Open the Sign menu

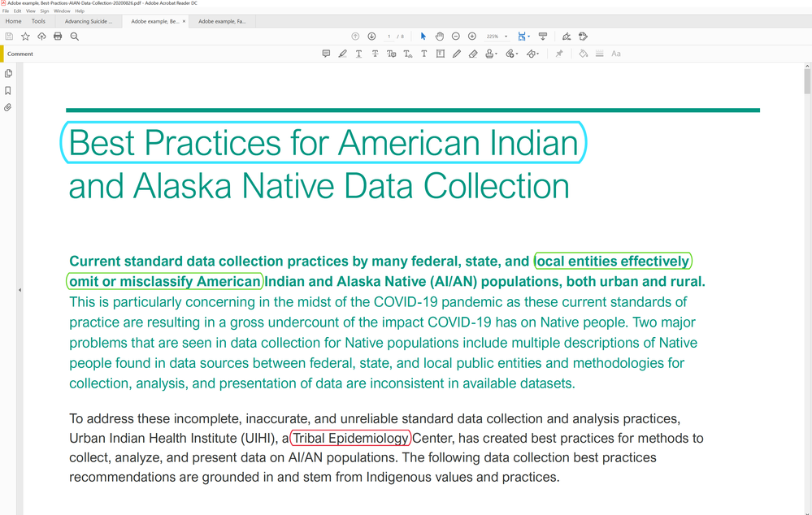tap(45, 11)
